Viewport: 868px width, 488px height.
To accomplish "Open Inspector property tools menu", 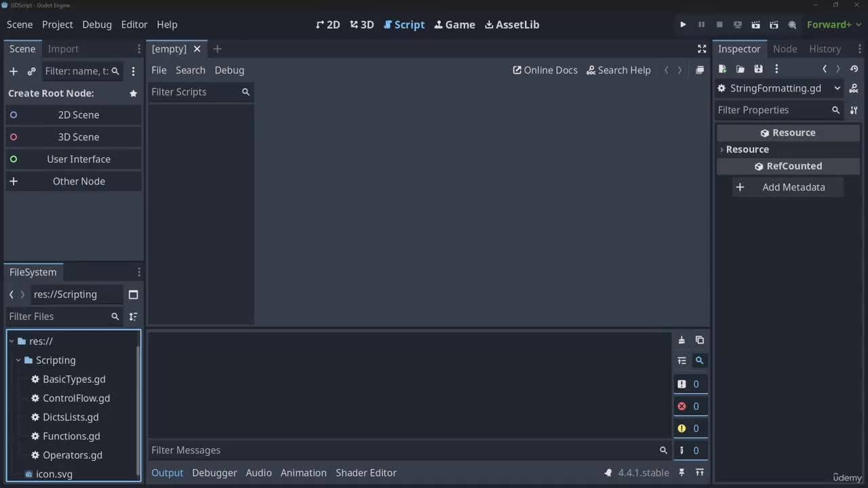I will (x=854, y=110).
